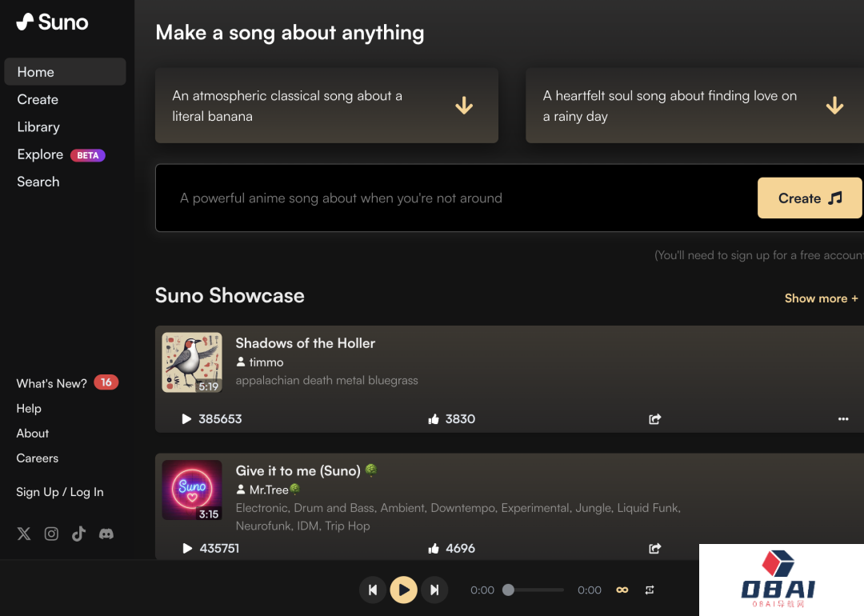Expand showcase with Show more +
The height and width of the screenshot is (616, 864).
[x=821, y=298]
